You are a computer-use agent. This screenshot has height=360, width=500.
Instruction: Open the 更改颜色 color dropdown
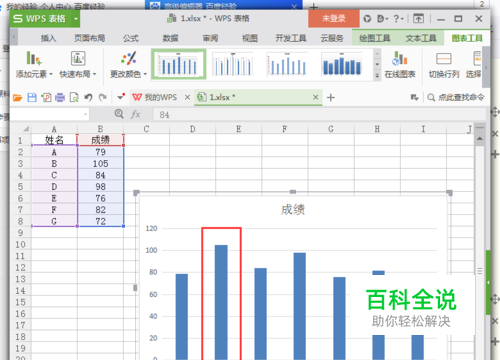coord(128,65)
